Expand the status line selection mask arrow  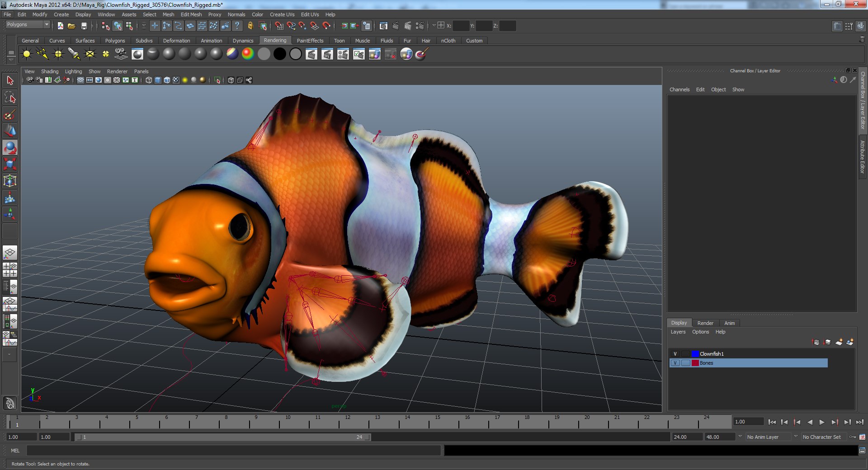144,26
